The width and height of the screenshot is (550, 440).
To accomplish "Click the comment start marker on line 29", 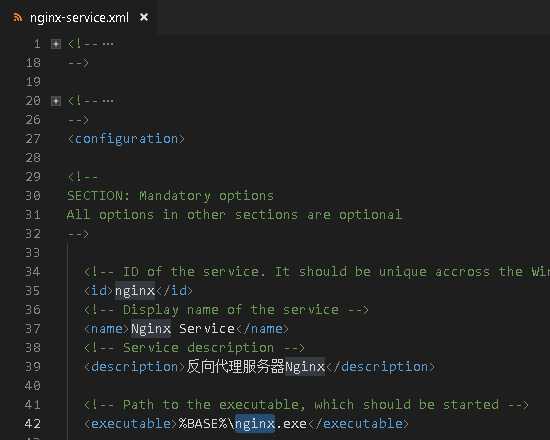I will point(83,177).
